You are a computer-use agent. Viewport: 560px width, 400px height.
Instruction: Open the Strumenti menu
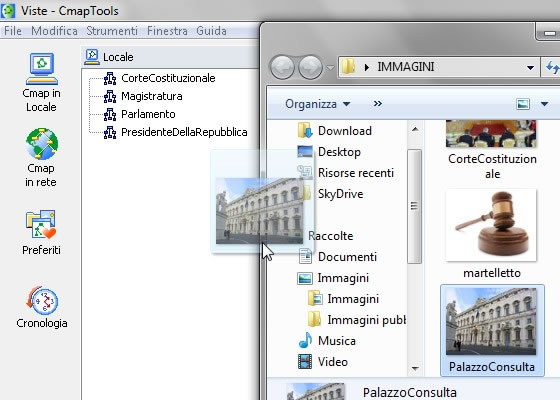[112, 31]
